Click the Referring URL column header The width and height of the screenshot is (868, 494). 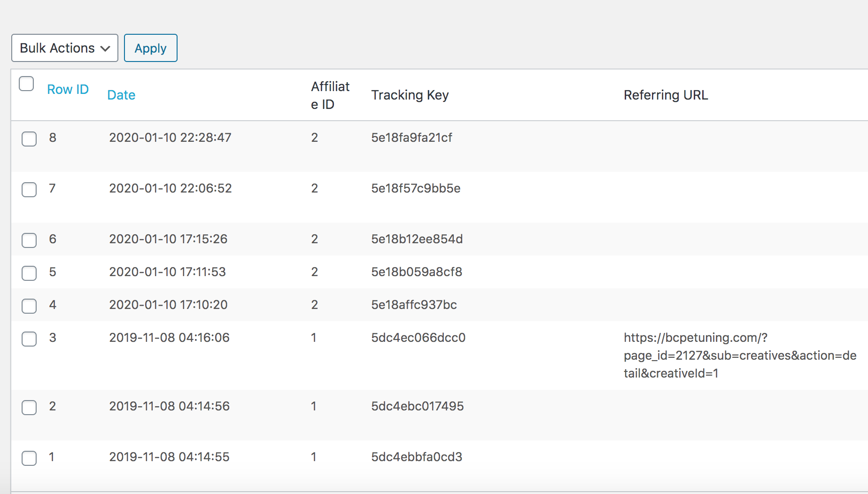coord(666,95)
